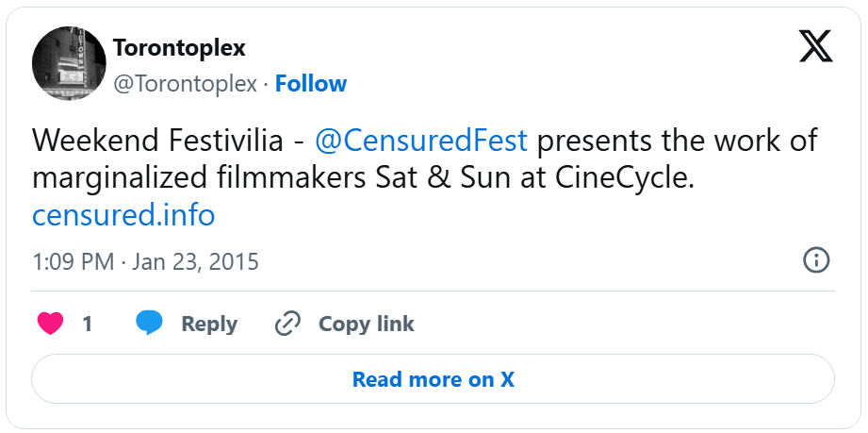The width and height of the screenshot is (868, 433).
Task: Click the words Weekend Festivilia in tweet
Action: [x=157, y=141]
